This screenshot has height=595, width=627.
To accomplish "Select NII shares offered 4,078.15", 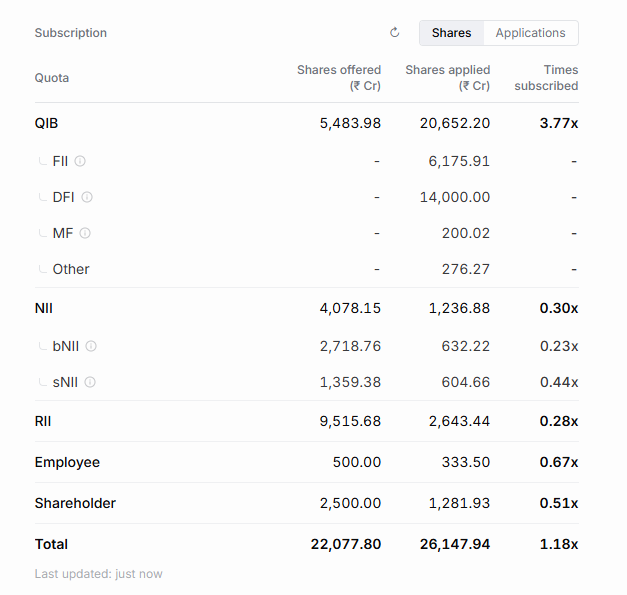I will (x=350, y=308).
